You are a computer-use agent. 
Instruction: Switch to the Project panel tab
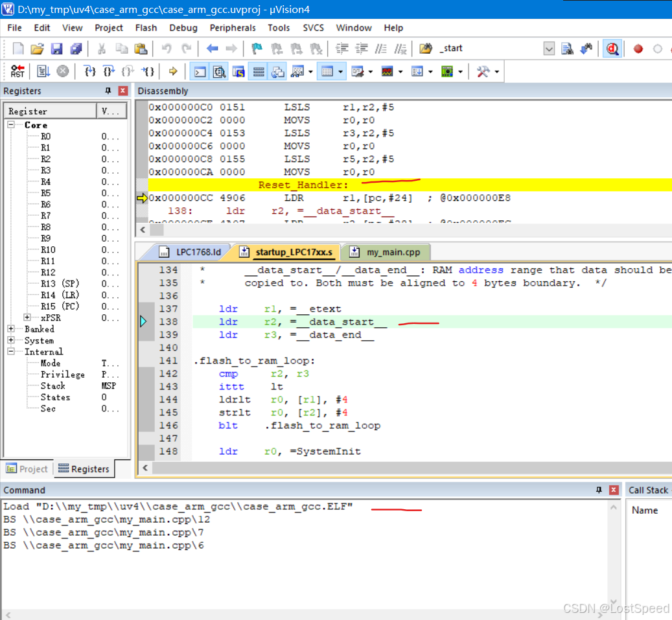[27, 469]
